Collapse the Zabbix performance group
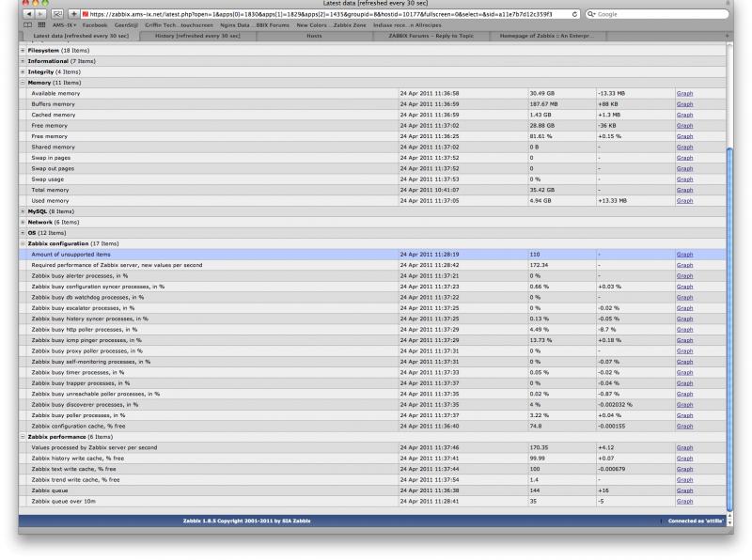 23,437
